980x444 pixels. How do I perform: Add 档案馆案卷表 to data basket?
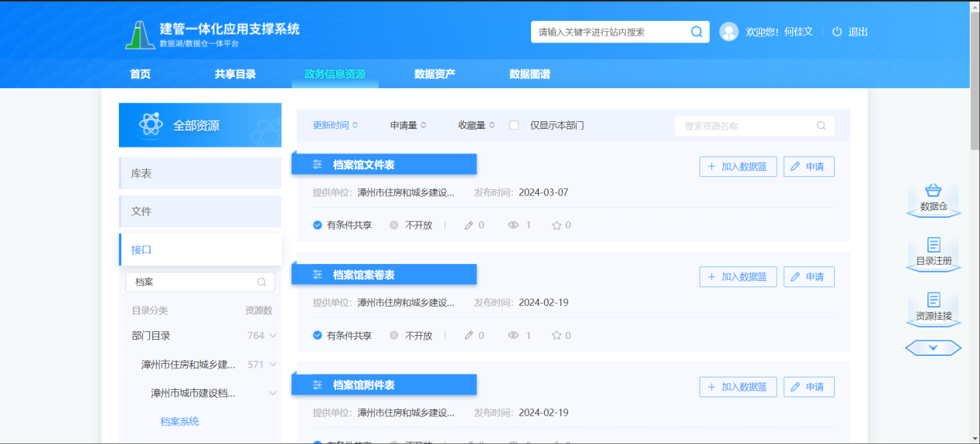(738, 276)
